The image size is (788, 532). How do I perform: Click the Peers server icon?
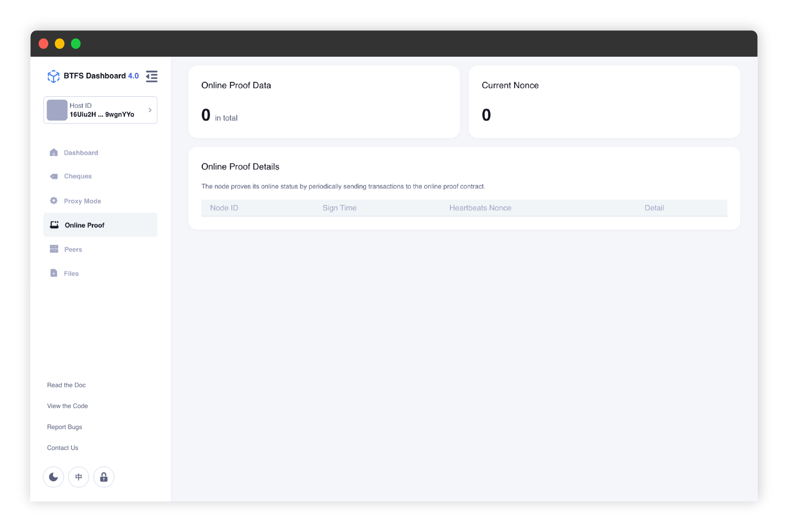pyautogui.click(x=54, y=249)
